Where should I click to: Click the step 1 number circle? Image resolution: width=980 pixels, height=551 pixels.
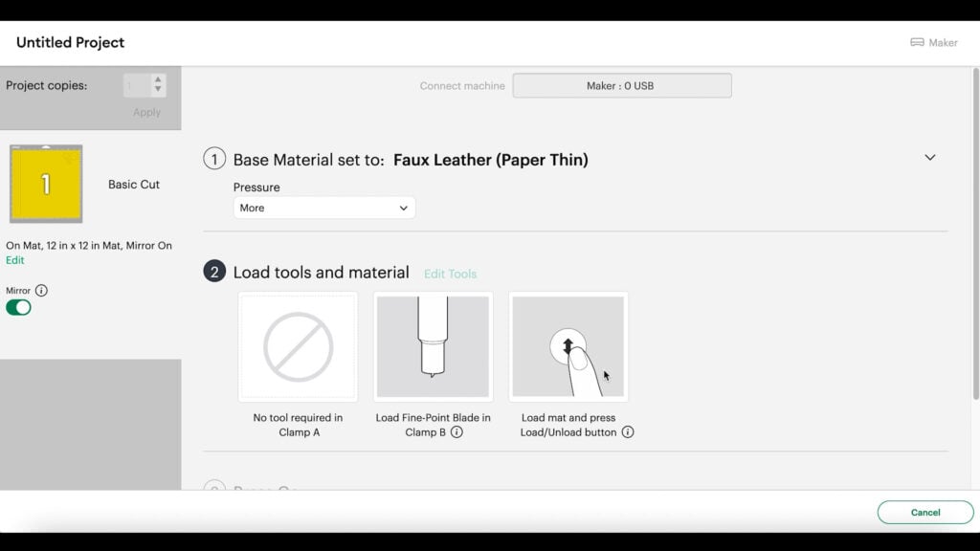tap(214, 159)
